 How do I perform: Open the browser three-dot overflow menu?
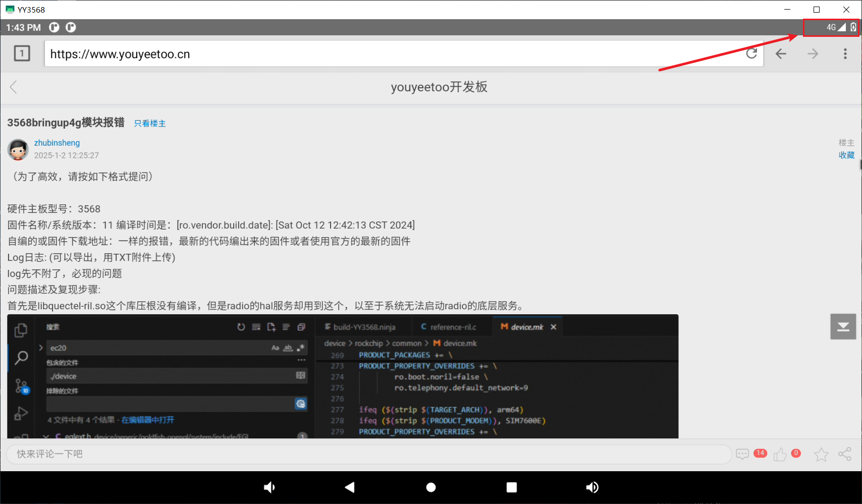click(845, 53)
